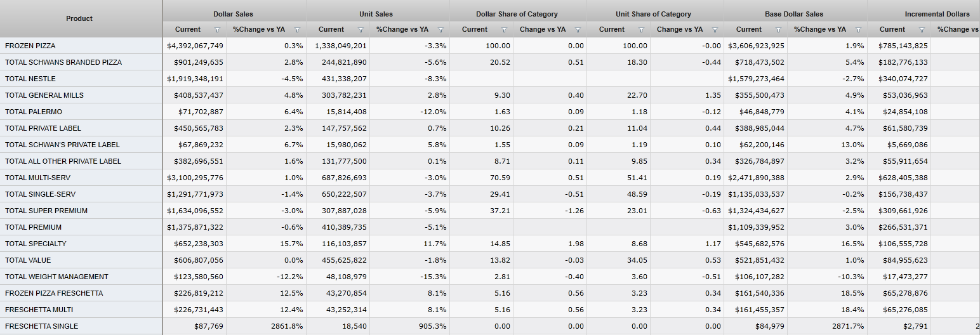Select the Unit Sales group header
Image resolution: width=980 pixels, height=335 pixels.
coord(376,14)
